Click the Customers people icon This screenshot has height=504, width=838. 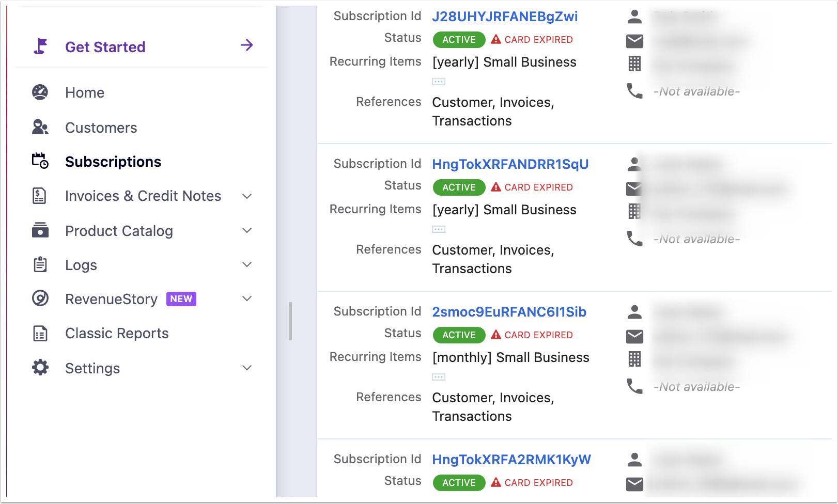(40, 128)
